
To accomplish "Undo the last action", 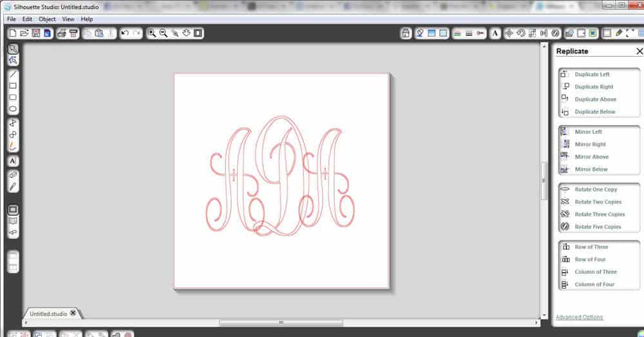I will (x=125, y=33).
